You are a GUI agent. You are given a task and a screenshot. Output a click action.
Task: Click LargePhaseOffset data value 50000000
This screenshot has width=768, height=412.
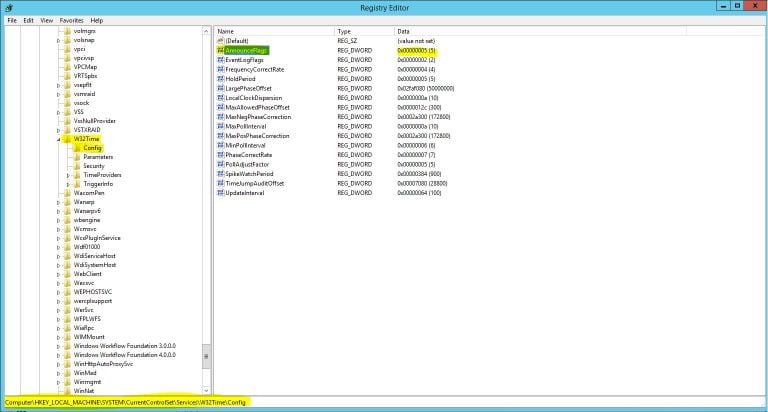point(426,89)
